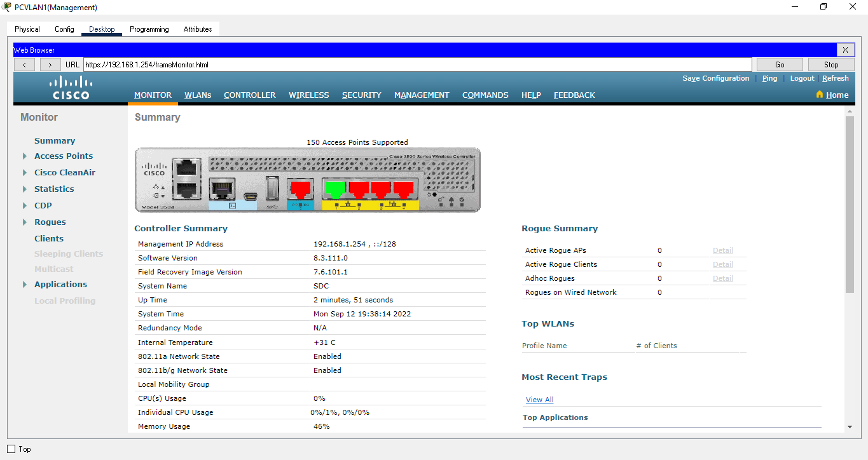Expand the CDP tree node

(25, 206)
